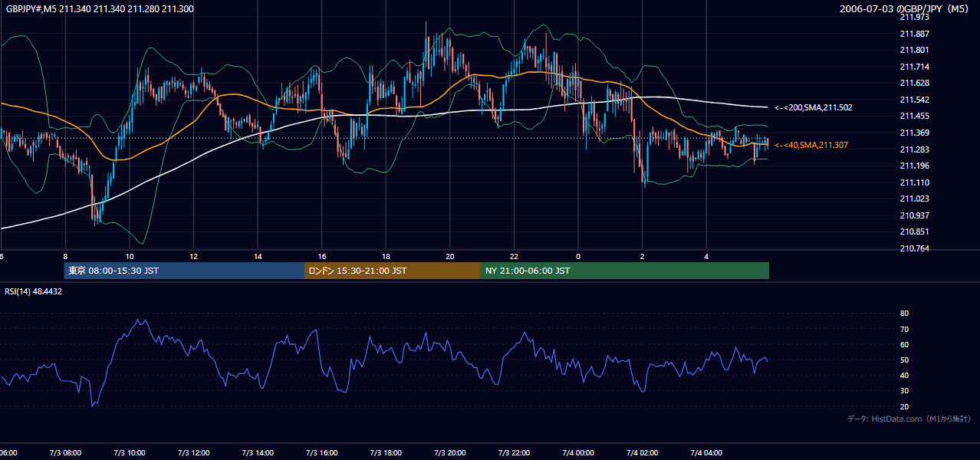This screenshot has height=460, width=980.
Task: Click hour tick 12 under price chart
Action: point(193,257)
